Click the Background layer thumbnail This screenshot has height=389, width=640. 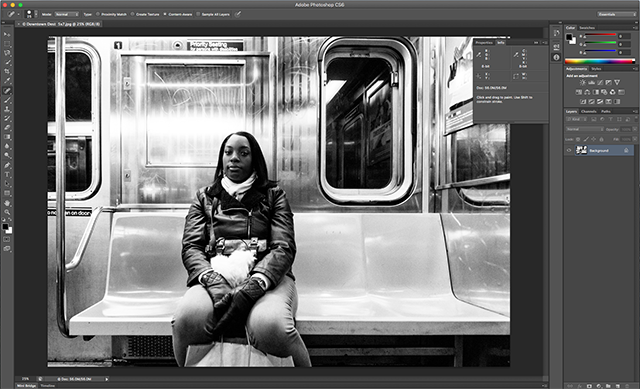tap(581, 151)
